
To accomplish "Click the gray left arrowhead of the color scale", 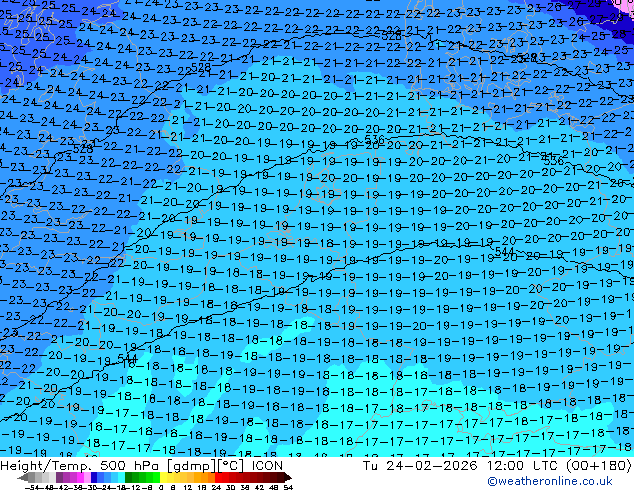I will 23,477.
